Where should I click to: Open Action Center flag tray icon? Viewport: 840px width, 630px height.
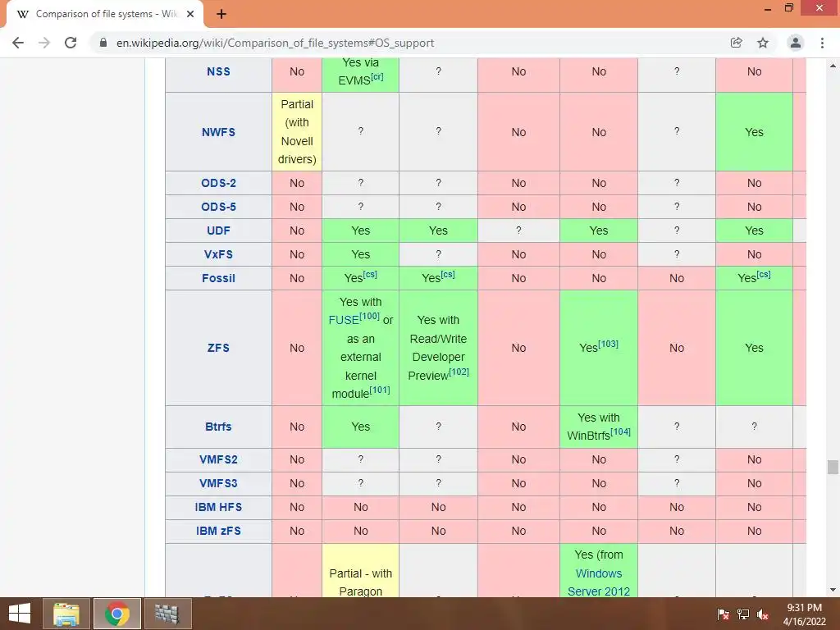724,614
